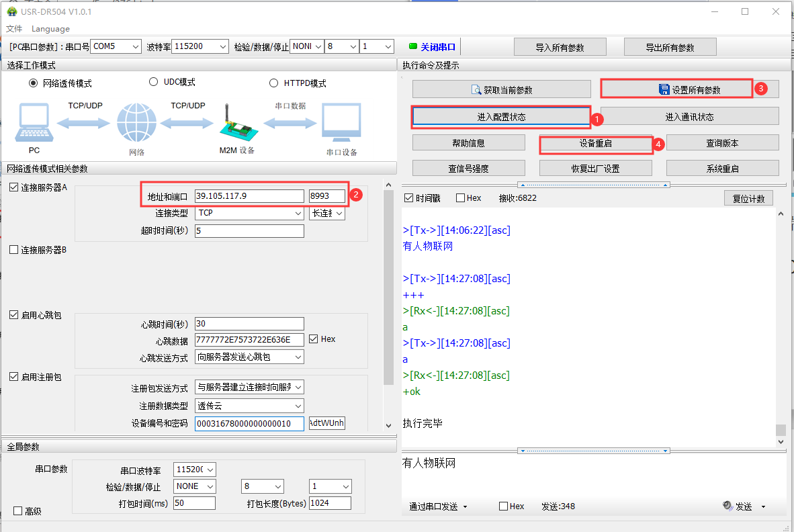Viewport: 794px width, 532px height.
Task: Select the UDC模式 radio button
Action: pos(152,83)
